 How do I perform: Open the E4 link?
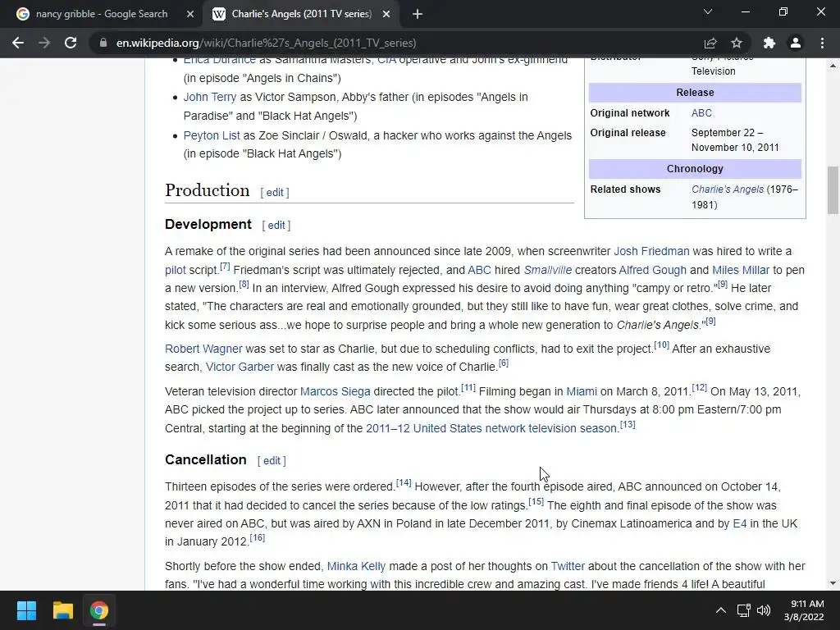739,523
